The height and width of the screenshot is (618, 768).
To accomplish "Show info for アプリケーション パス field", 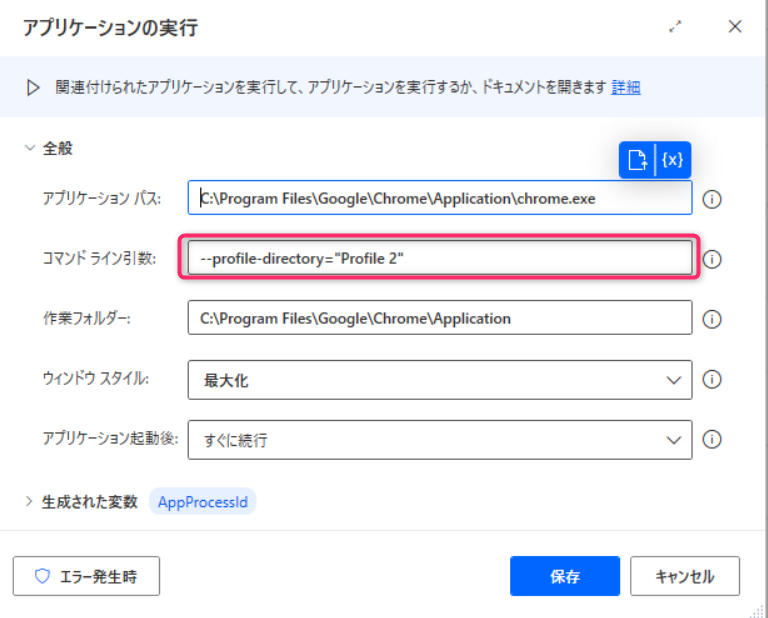I will click(712, 199).
